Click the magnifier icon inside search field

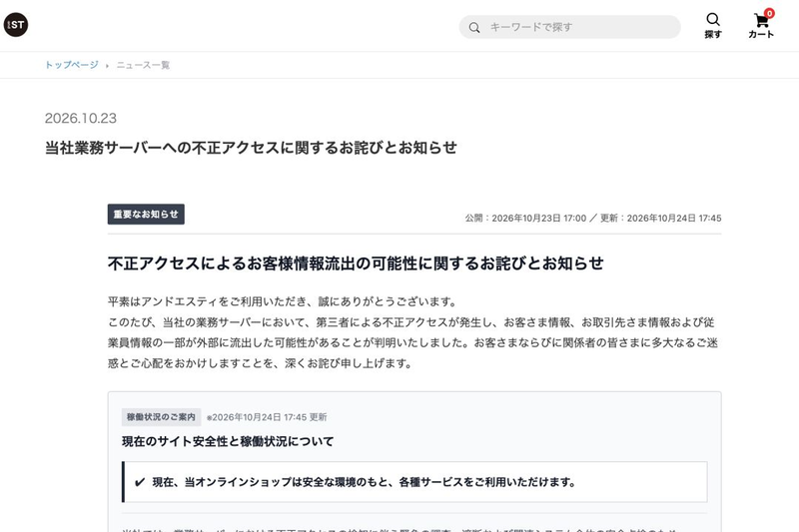click(x=473, y=28)
